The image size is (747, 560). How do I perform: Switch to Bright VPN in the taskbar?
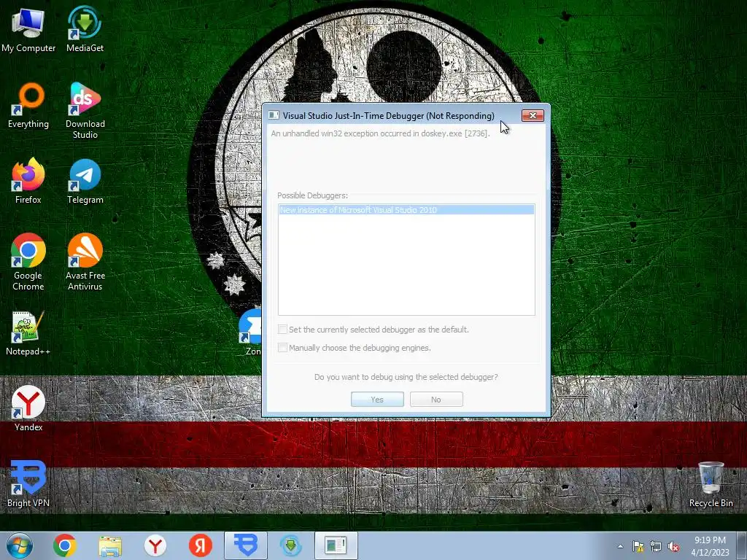pyautogui.click(x=246, y=545)
